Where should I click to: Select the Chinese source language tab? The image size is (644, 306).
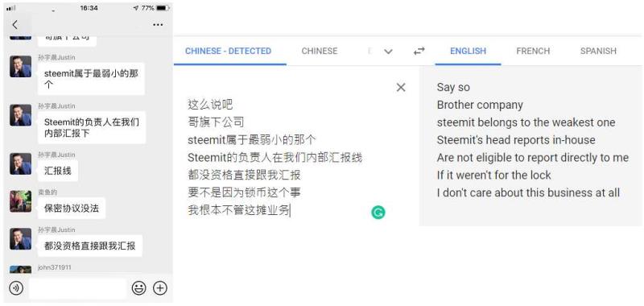tap(320, 52)
